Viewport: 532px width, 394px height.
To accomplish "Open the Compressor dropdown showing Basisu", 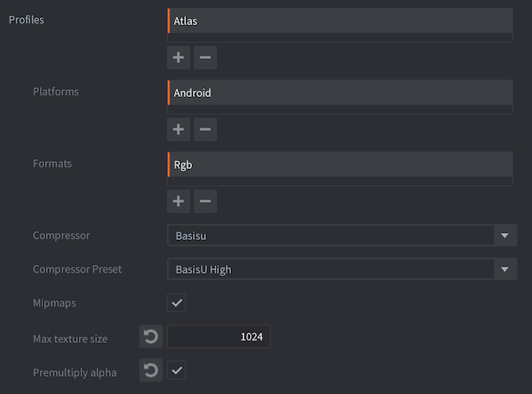I will click(x=330, y=236).
